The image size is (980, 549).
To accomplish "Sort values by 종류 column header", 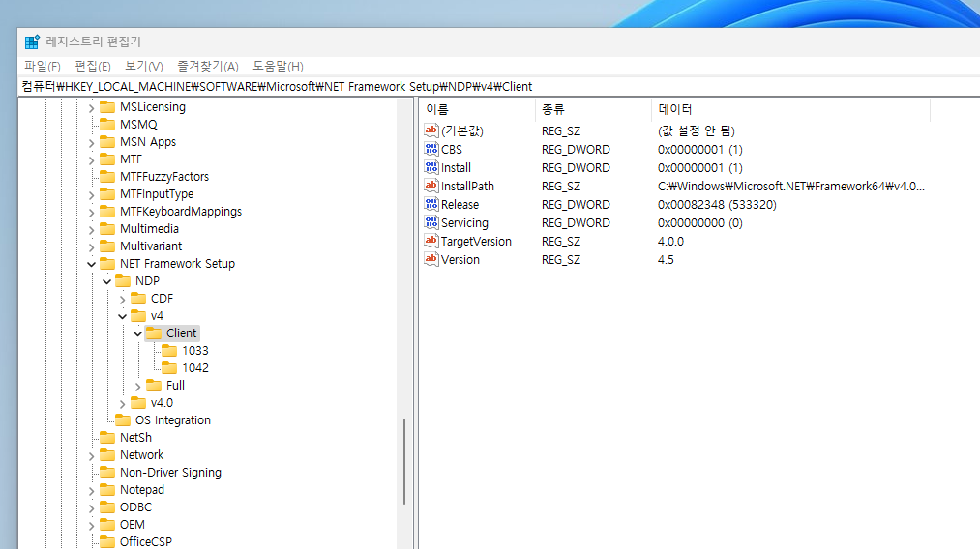I will pyautogui.click(x=593, y=110).
